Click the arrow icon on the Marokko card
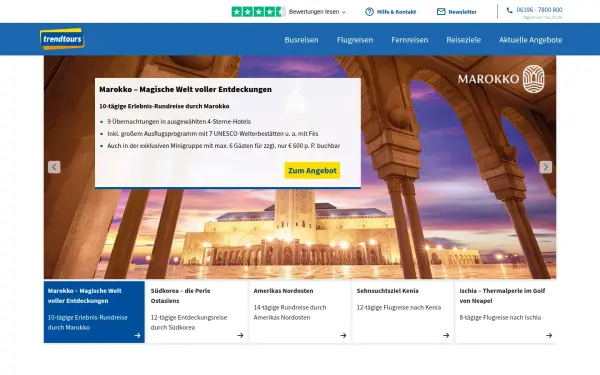Image resolution: width=600 pixels, height=375 pixels. point(137,336)
